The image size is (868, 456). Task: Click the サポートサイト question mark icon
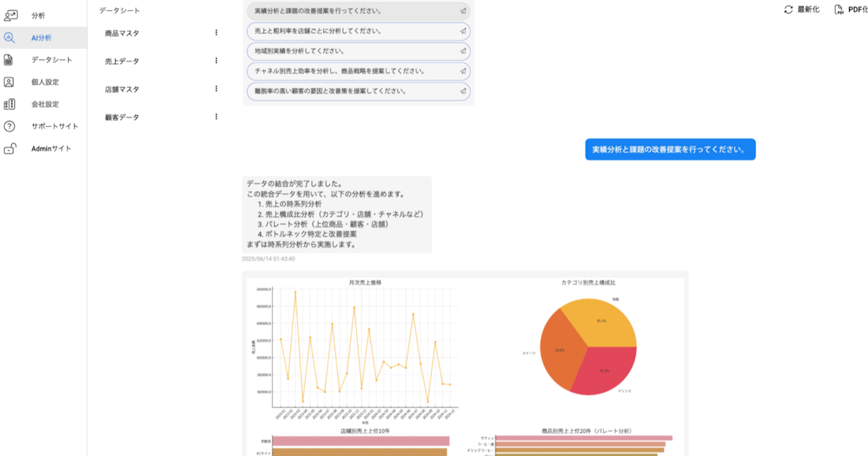[9, 126]
